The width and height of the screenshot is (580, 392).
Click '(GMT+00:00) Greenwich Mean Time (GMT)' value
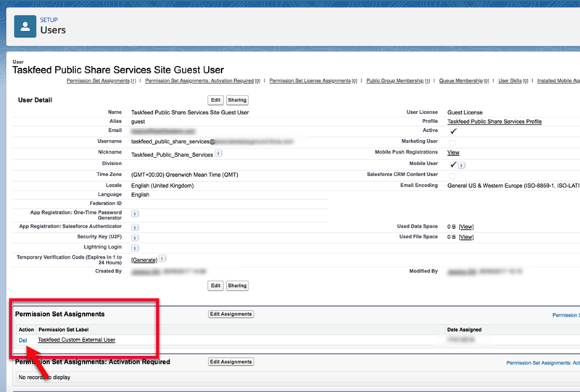coord(185,175)
